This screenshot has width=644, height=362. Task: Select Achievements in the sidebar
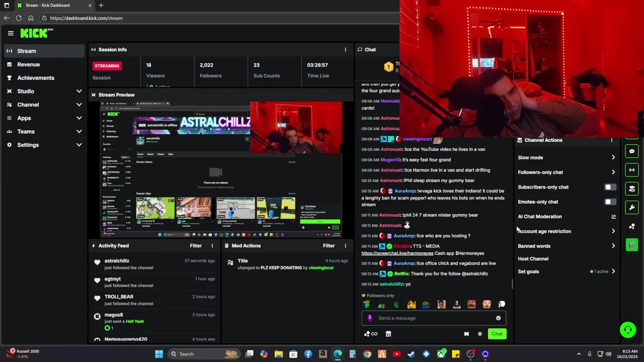coord(44,78)
